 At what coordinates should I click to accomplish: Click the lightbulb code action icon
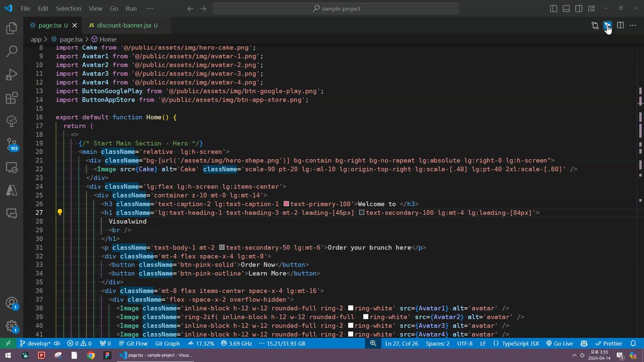(59, 213)
